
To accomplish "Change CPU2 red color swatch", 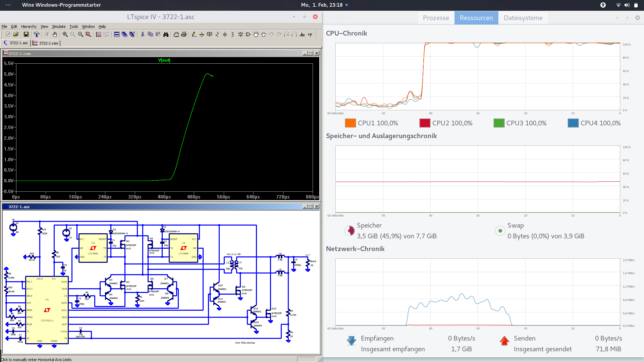I will pos(425,123).
